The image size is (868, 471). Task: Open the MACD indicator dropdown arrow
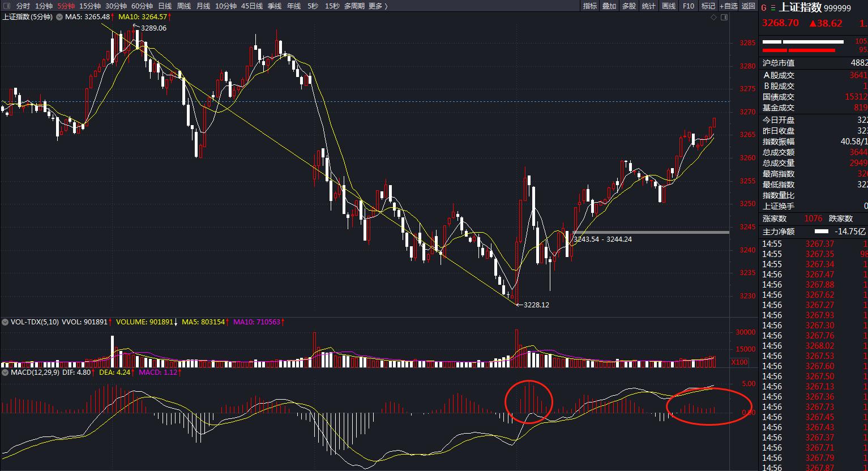(x=5, y=372)
